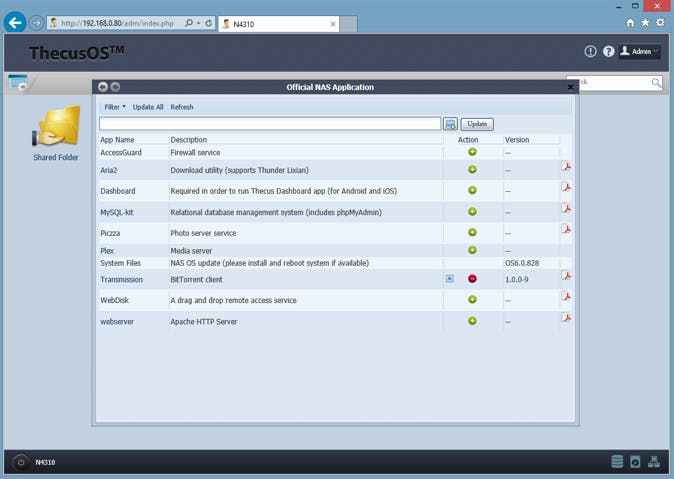
Task: Select the Plex app name
Action: 107,251
